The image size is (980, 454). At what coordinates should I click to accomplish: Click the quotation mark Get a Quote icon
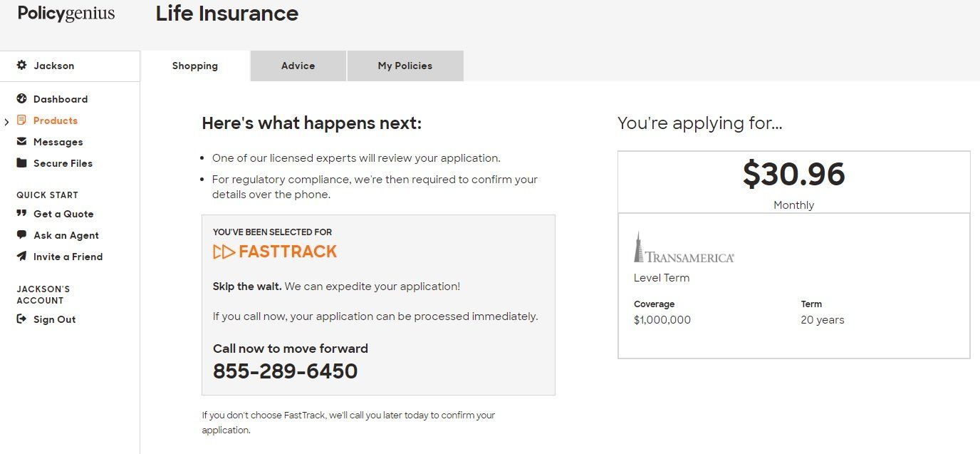(x=21, y=213)
